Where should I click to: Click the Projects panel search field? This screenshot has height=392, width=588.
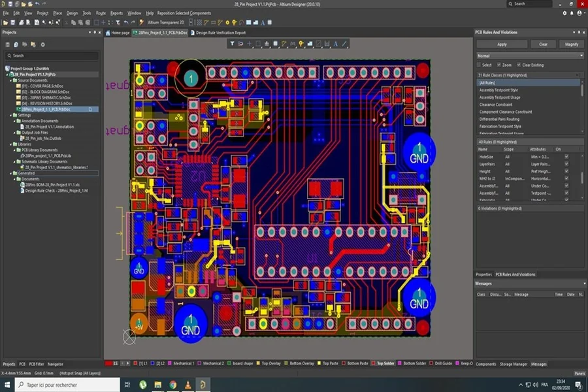[x=52, y=56]
